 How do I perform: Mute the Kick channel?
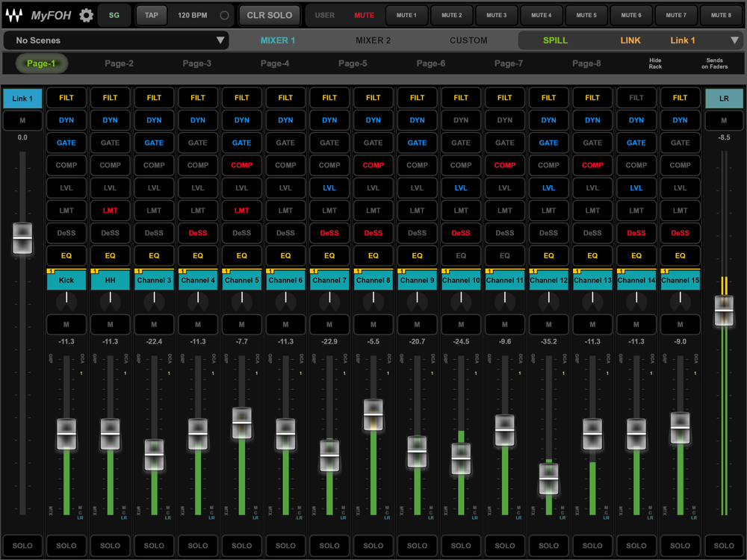(66, 324)
